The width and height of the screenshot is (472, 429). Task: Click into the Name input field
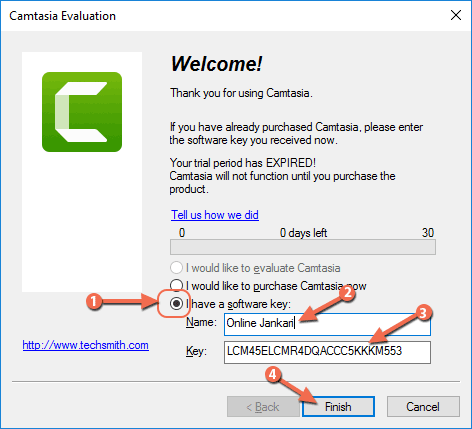[327, 324]
